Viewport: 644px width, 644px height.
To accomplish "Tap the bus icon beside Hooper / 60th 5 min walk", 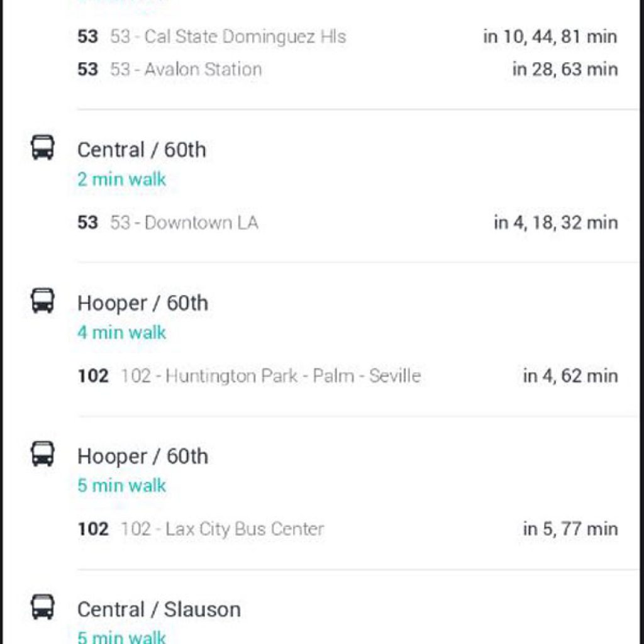I will tap(42, 454).
